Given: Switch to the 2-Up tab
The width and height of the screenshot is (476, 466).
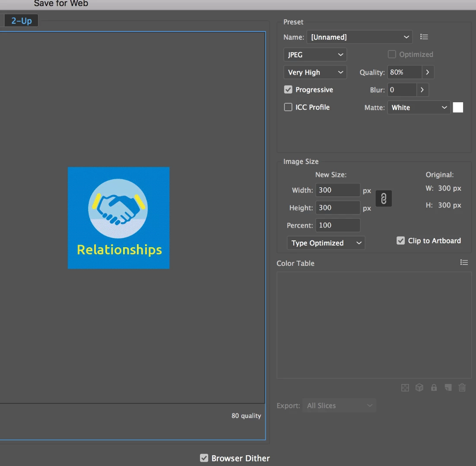Looking at the screenshot, I should click(21, 21).
